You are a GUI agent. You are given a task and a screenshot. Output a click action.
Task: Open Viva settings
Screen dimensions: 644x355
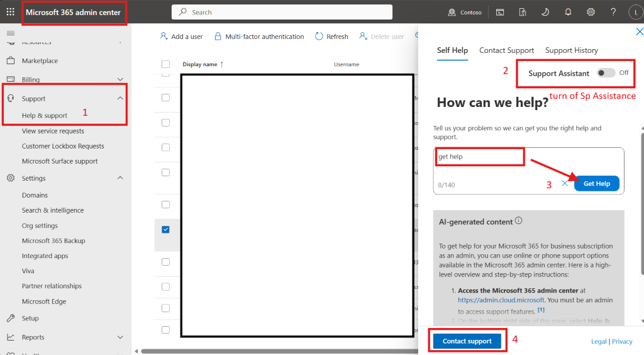tap(28, 271)
